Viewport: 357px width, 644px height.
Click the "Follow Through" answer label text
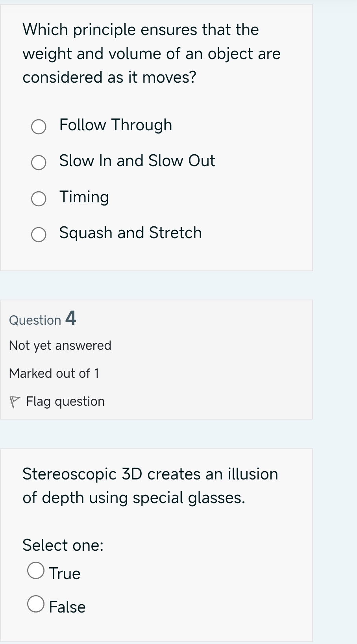click(116, 125)
